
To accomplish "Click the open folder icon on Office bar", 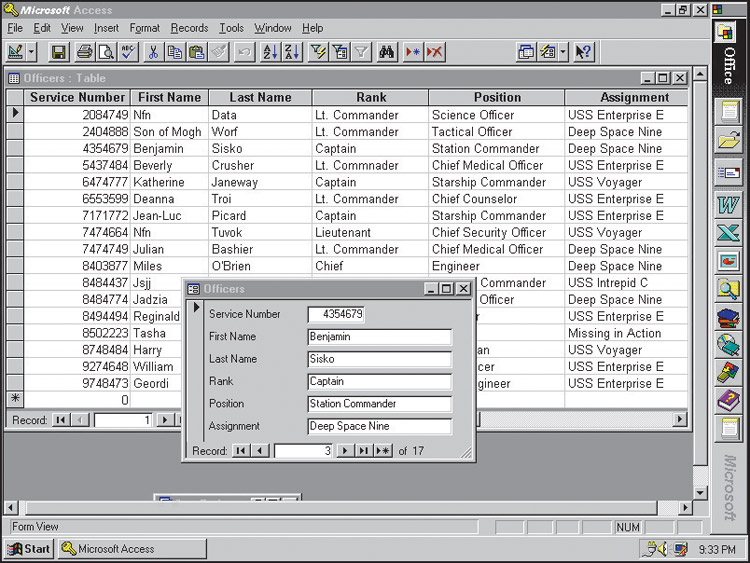I will pos(728,141).
